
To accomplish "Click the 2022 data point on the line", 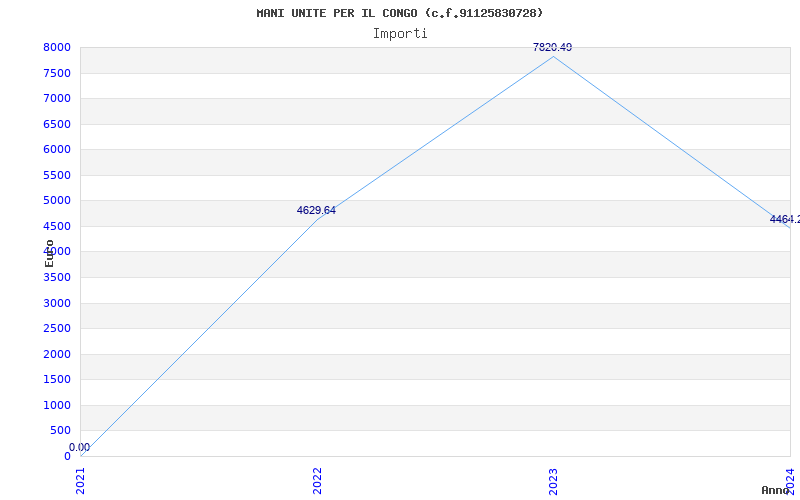I will [x=317, y=219].
